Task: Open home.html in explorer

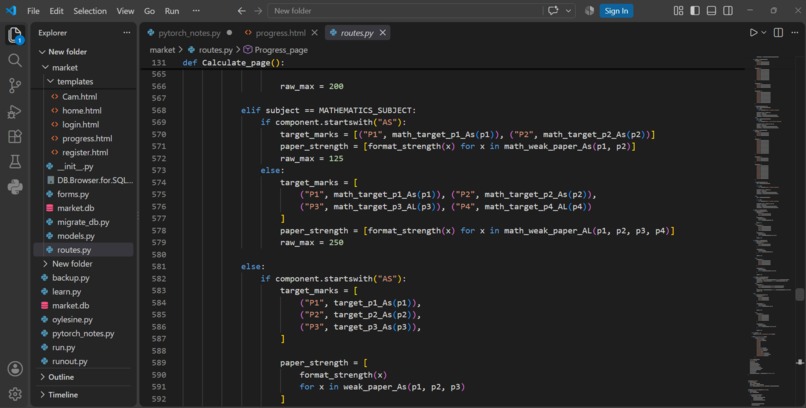Action: [82, 110]
